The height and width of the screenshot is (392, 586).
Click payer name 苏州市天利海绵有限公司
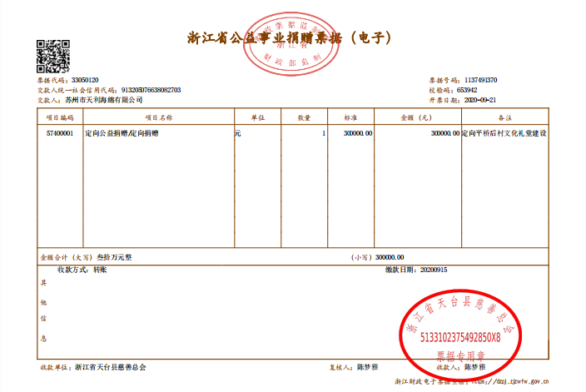pyautogui.click(x=104, y=100)
